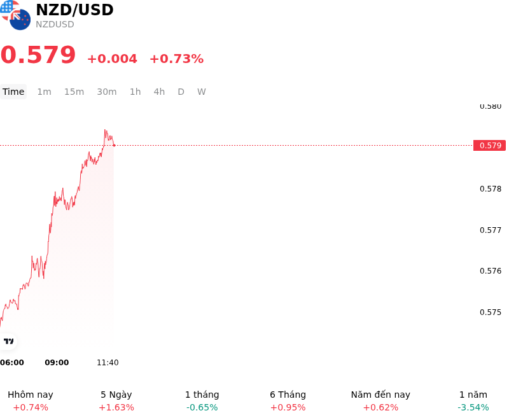Click the NZD/USD symbol title
Image resolution: width=509 pixels, height=420 pixels.
(x=74, y=10)
